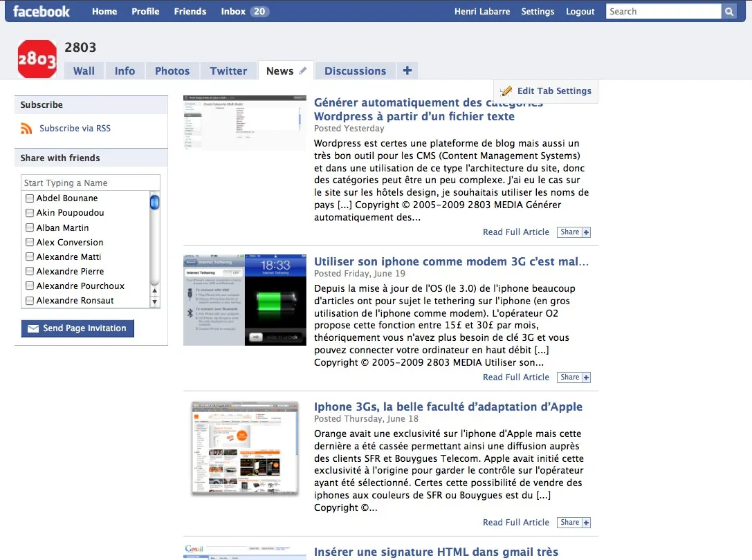Viewport: 752px width, 560px height.
Task: Open 'Iphone 3Gs, la belle faculté' title
Action: pos(448,407)
